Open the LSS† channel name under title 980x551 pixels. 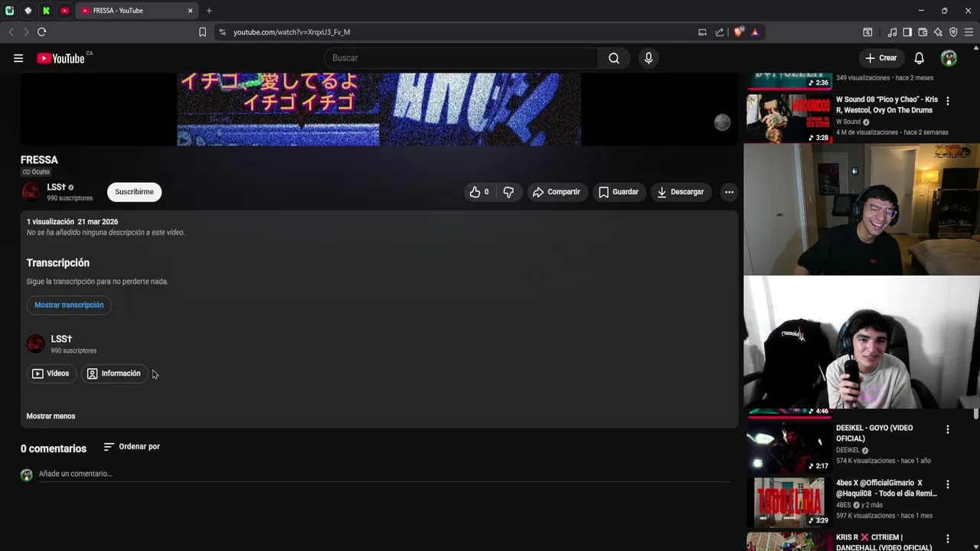56,187
